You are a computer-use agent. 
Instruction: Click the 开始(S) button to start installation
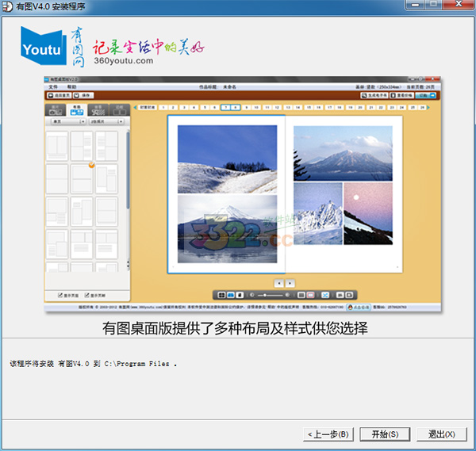click(385, 434)
